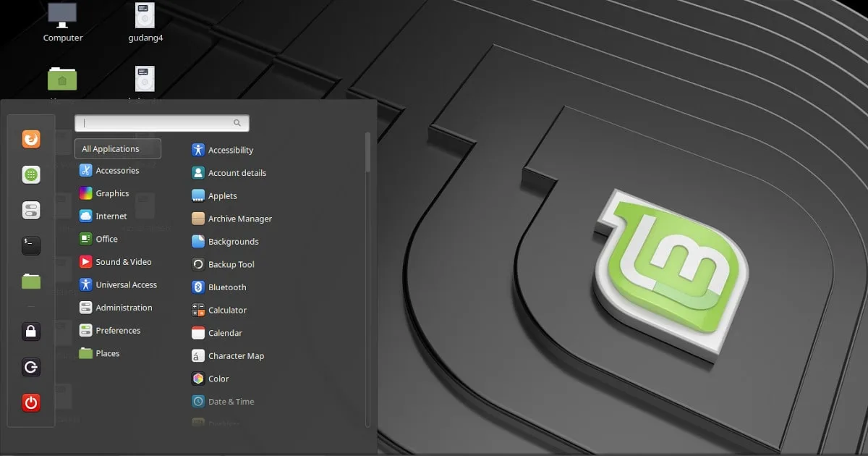This screenshot has height=456, width=868.
Task: Open the Sound & Video category
Action: coord(118,262)
